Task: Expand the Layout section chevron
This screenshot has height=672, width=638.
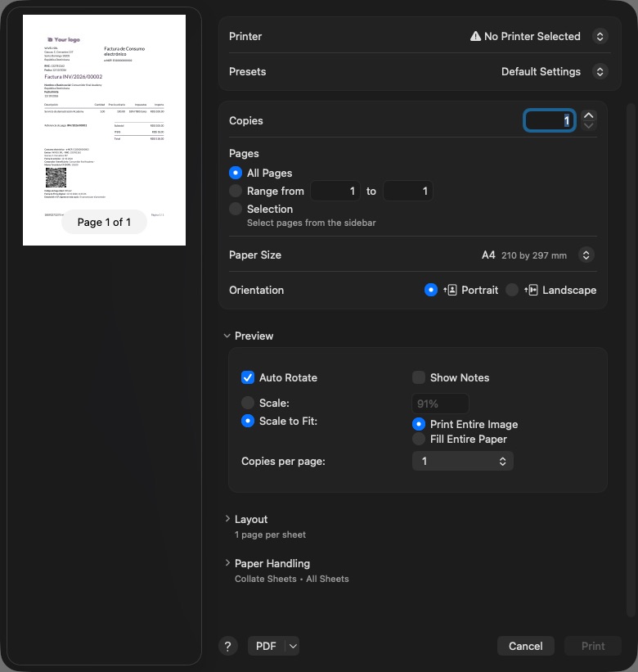Action: pyautogui.click(x=227, y=519)
